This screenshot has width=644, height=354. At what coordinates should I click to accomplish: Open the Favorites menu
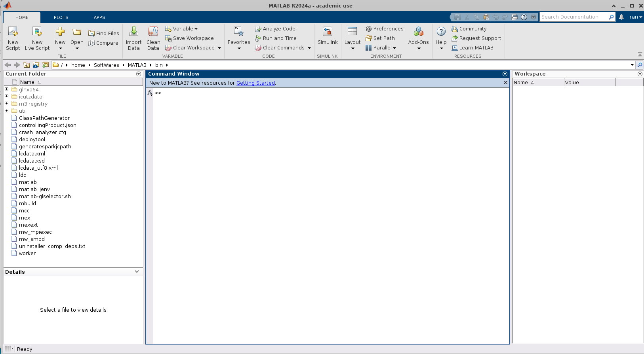coord(239,39)
